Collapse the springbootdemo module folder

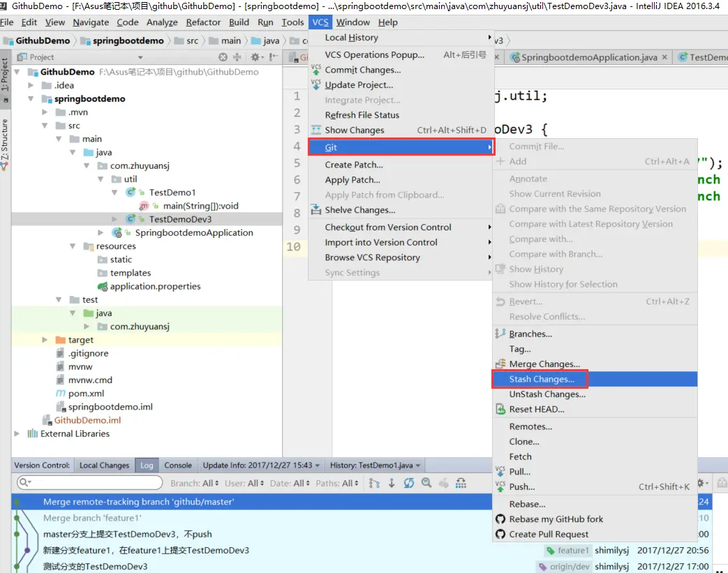[31, 98]
